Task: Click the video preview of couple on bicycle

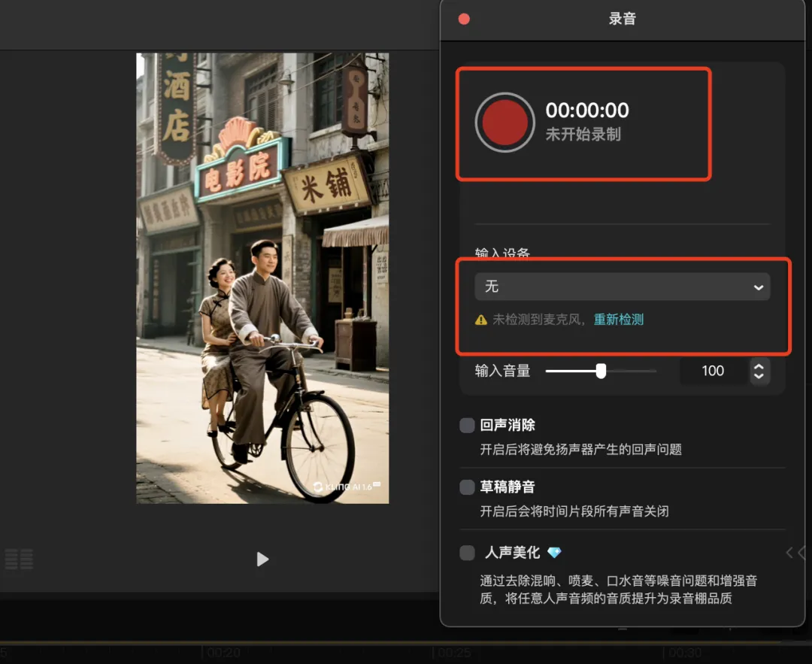Action: 262,278
